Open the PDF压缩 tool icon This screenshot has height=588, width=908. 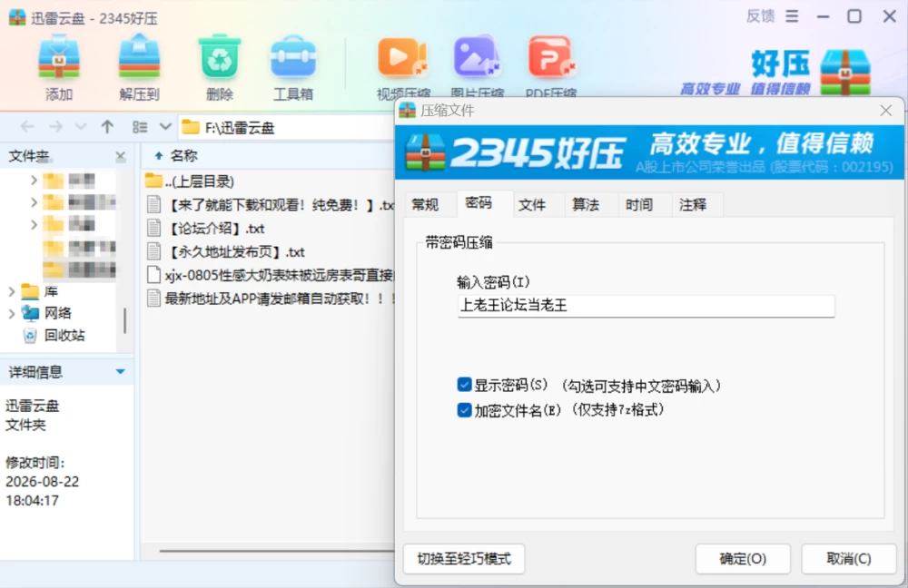(x=551, y=67)
